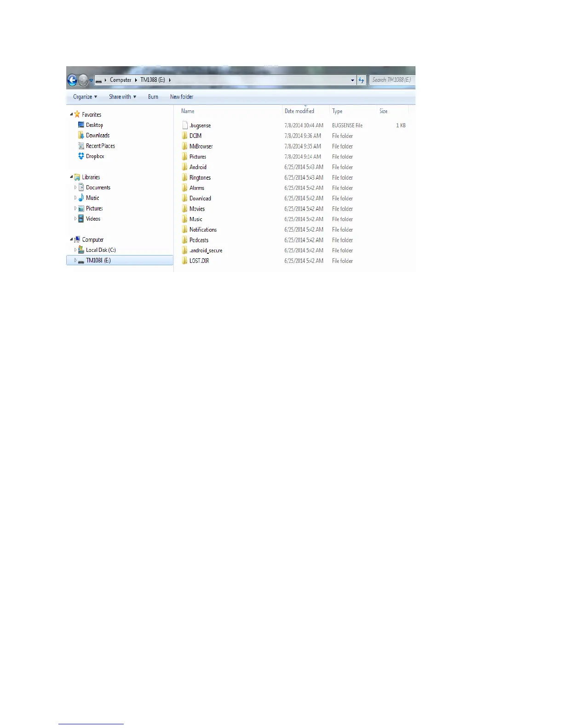The height and width of the screenshot is (728, 563).
Task: Select the .android_secure folder icon
Action: click(x=184, y=250)
